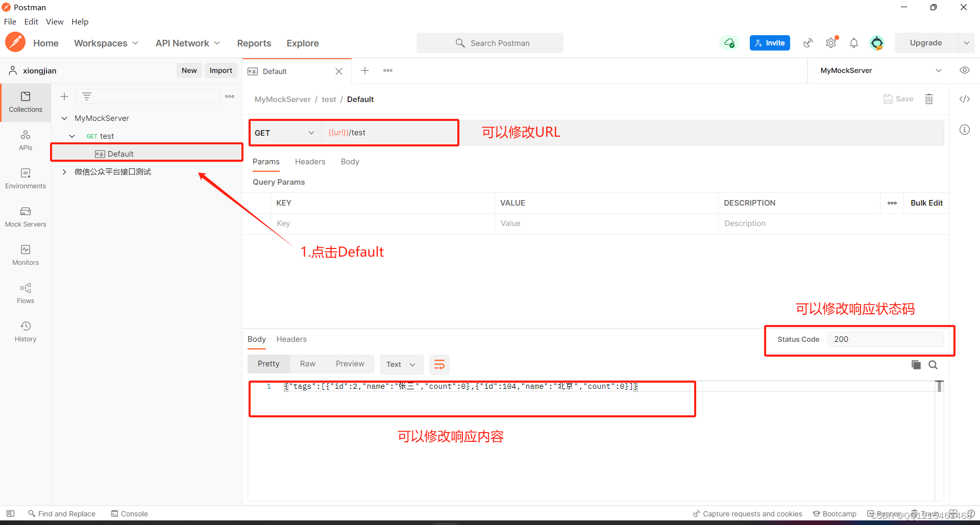Image resolution: width=980 pixels, height=525 pixels.
Task: Open the Upgrade dropdown arrow
Action: coord(966,43)
